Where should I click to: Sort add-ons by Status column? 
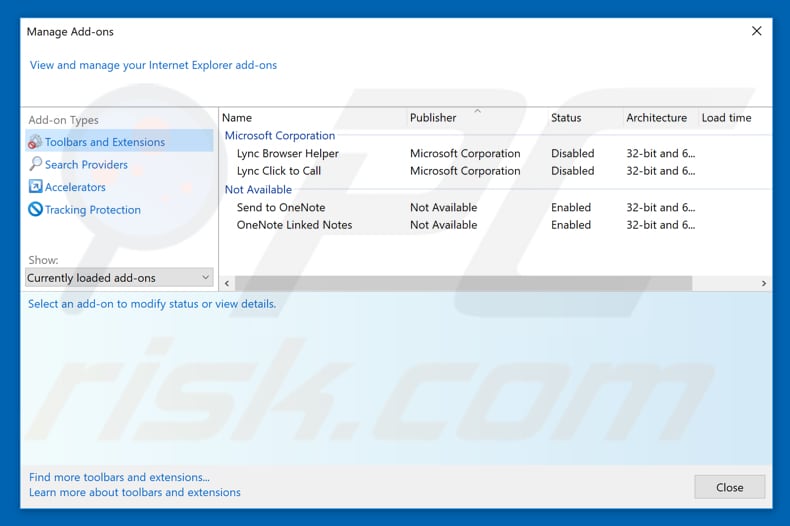pos(566,118)
